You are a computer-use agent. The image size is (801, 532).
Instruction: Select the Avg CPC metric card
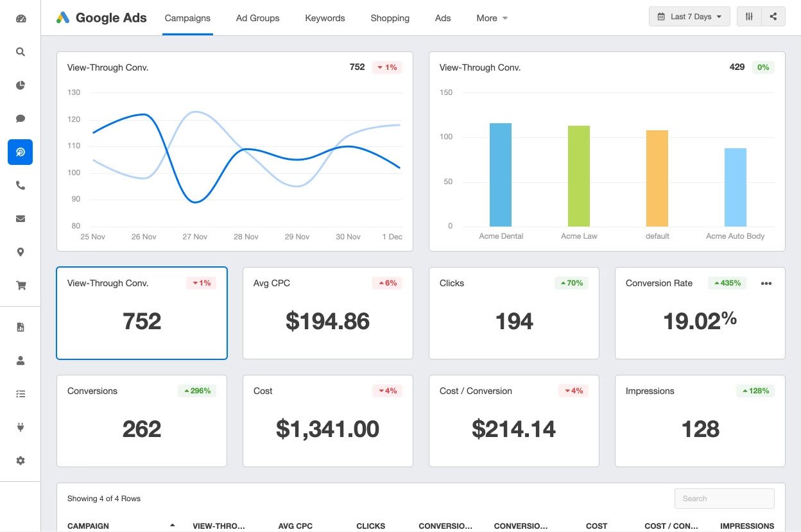coord(327,313)
